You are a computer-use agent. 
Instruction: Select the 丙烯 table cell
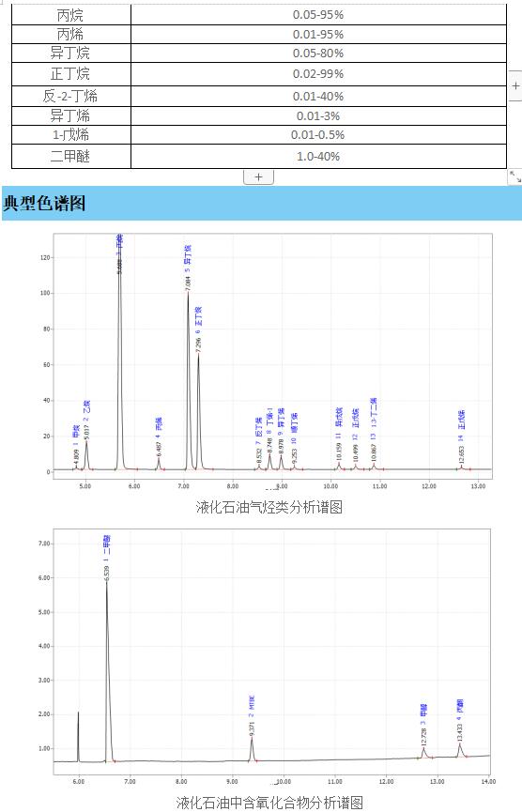pyautogui.click(x=71, y=35)
